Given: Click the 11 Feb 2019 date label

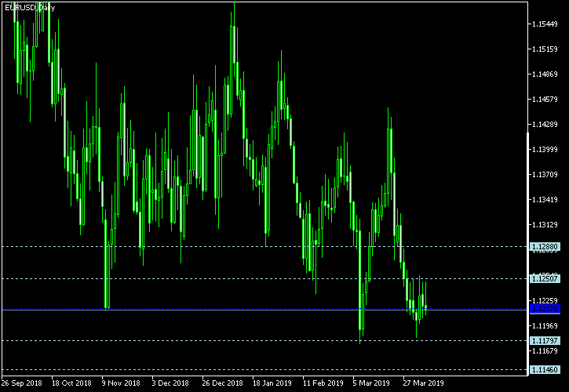Looking at the screenshot, I should [323, 383].
